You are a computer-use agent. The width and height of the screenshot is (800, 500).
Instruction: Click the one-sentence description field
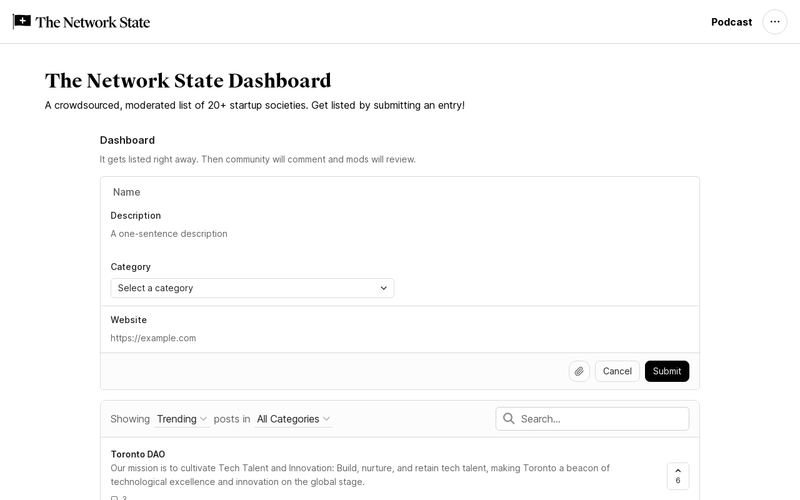coord(399,234)
